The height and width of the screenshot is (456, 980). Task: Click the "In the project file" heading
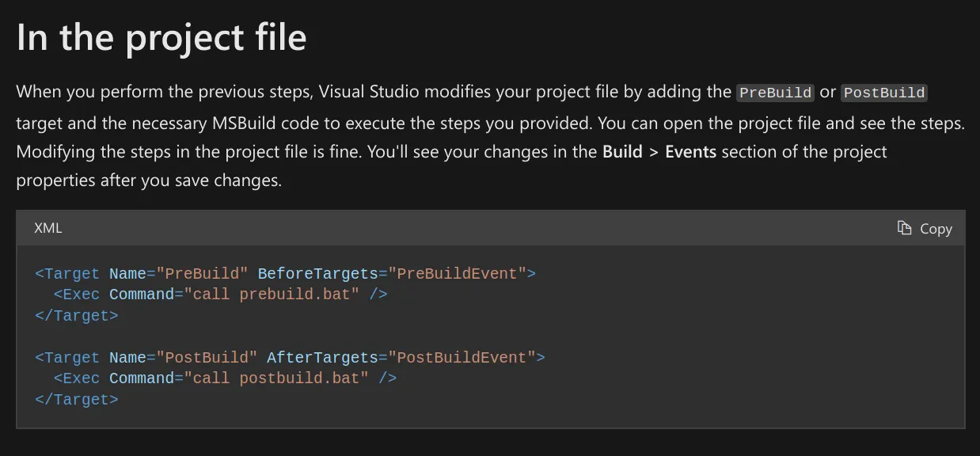click(x=161, y=37)
